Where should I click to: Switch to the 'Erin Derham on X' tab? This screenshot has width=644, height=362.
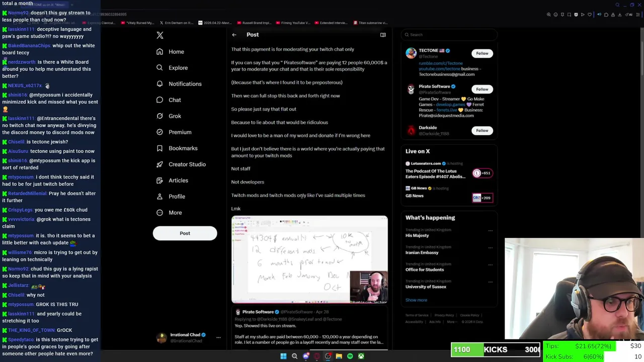click(x=176, y=23)
